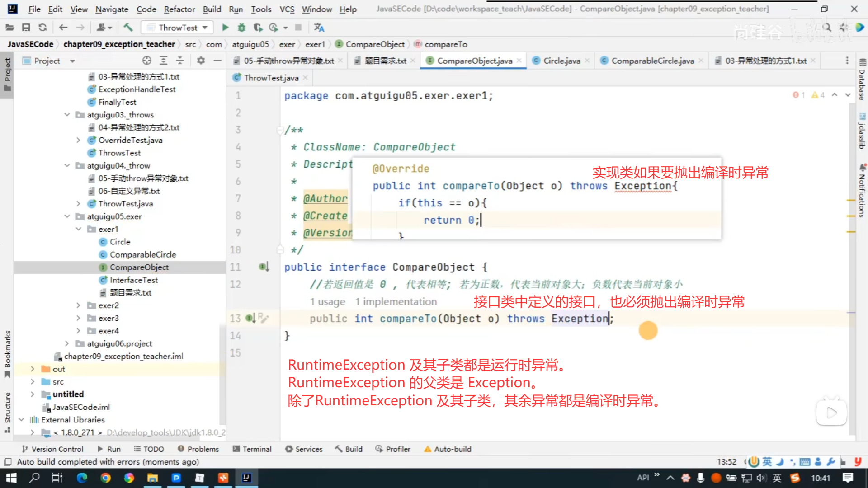This screenshot has width=868, height=488.
Task: Click Select Opened File target icon
Action: tap(146, 61)
